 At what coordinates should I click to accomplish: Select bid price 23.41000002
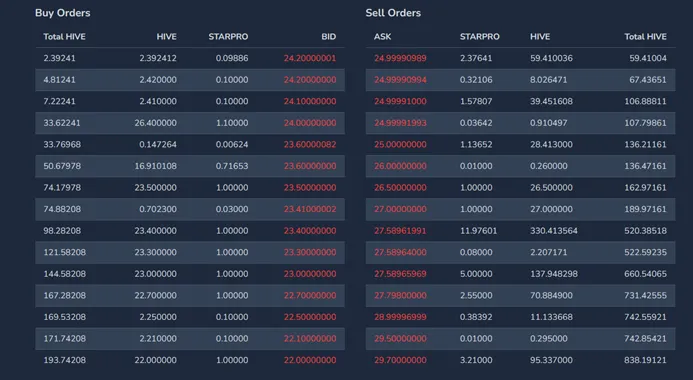tap(310, 209)
